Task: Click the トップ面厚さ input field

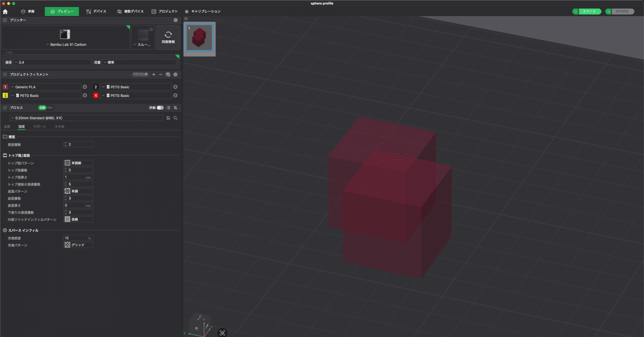Action: click(x=78, y=177)
